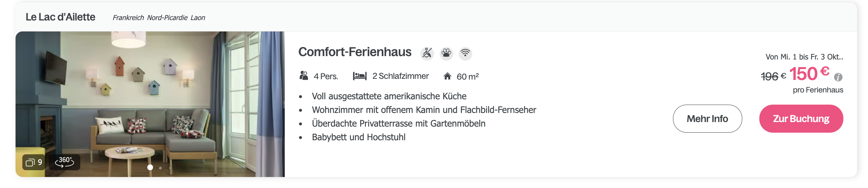Viewport: 868px width, 188px height.
Task: Open the Le Lac d'Ailette park title
Action: point(61,17)
